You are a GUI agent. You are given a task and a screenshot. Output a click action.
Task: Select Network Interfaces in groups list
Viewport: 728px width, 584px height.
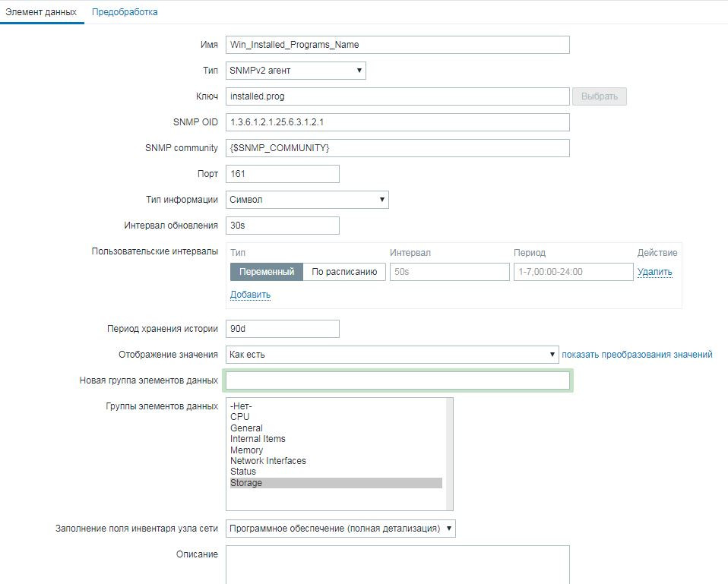(x=268, y=461)
